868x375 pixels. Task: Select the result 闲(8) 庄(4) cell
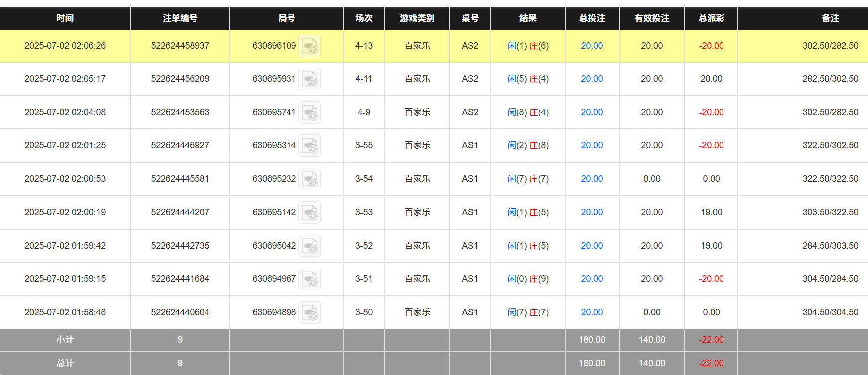coord(528,112)
